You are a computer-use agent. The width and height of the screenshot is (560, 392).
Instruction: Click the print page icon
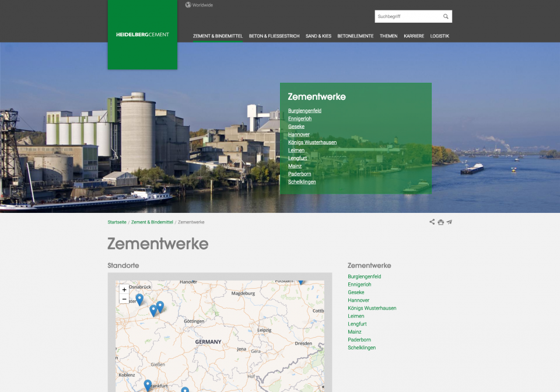(441, 222)
